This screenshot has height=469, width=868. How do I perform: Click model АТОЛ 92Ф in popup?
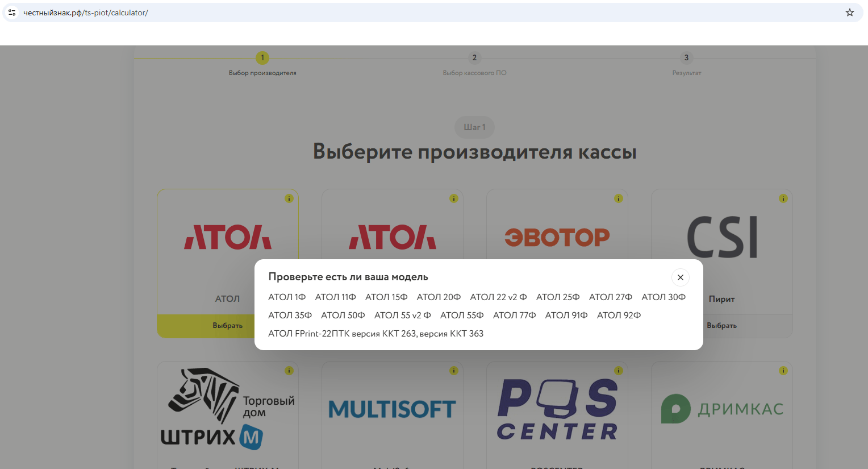[619, 316]
